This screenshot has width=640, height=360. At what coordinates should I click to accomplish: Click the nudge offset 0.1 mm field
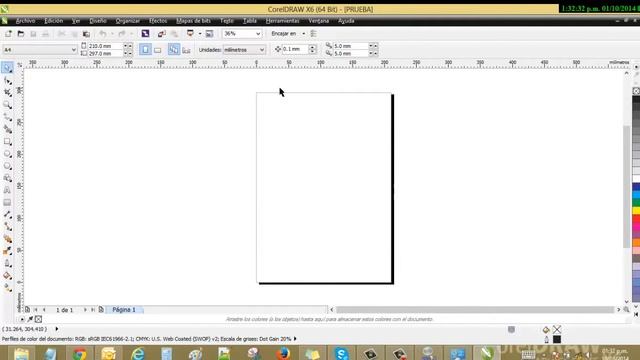pos(295,49)
